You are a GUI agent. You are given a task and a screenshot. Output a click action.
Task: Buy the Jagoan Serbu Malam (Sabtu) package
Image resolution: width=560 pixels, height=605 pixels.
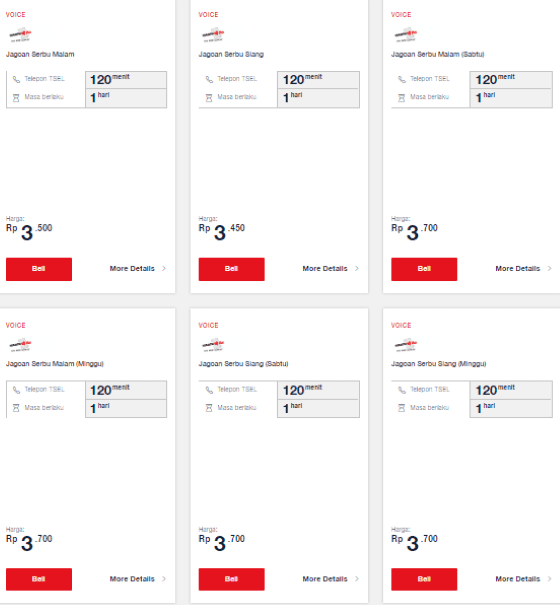tap(424, 269)
